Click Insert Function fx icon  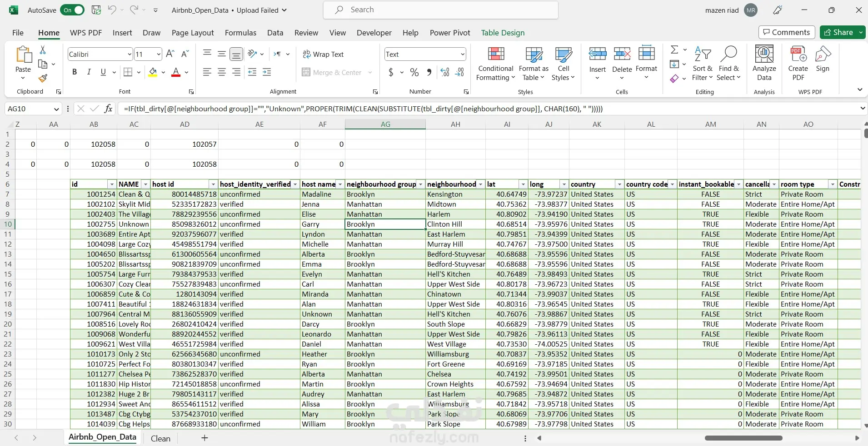click(108, 109)
